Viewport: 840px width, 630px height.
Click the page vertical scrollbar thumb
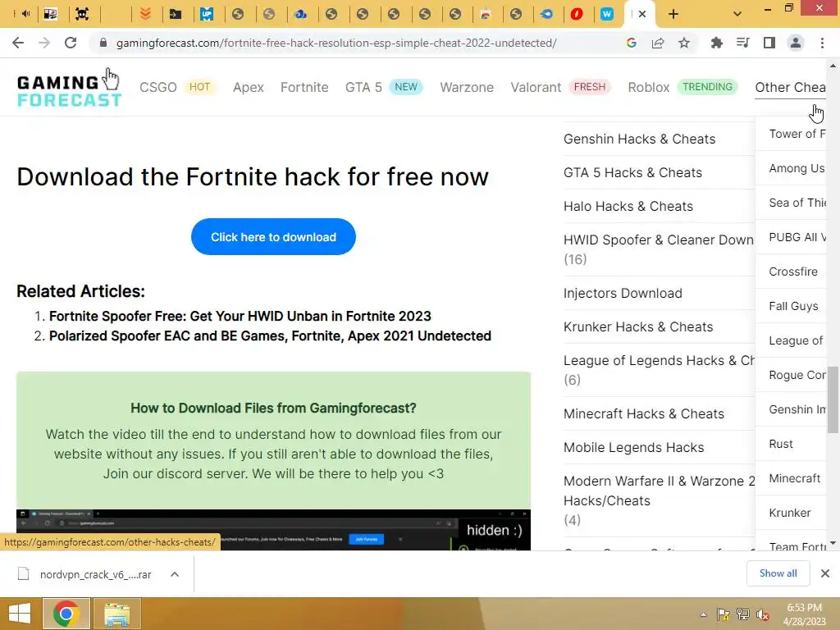pos(833,399)
